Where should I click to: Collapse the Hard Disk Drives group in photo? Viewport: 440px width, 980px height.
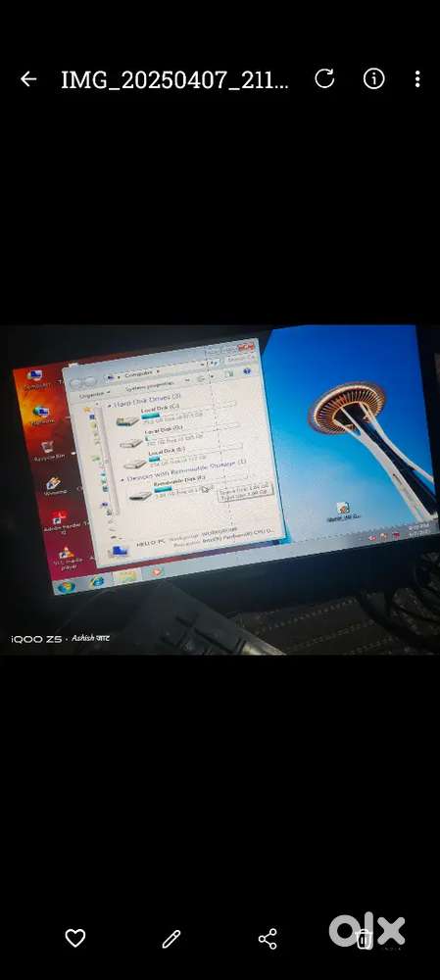click(x=112, y=405)
